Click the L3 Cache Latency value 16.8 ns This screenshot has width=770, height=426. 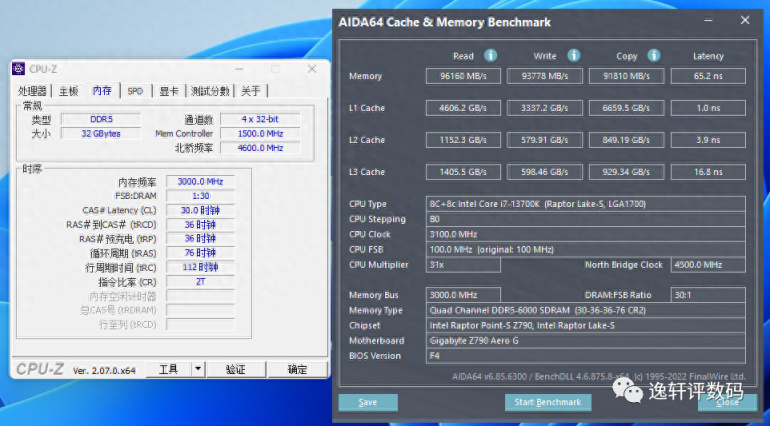[x=708, y=172]
